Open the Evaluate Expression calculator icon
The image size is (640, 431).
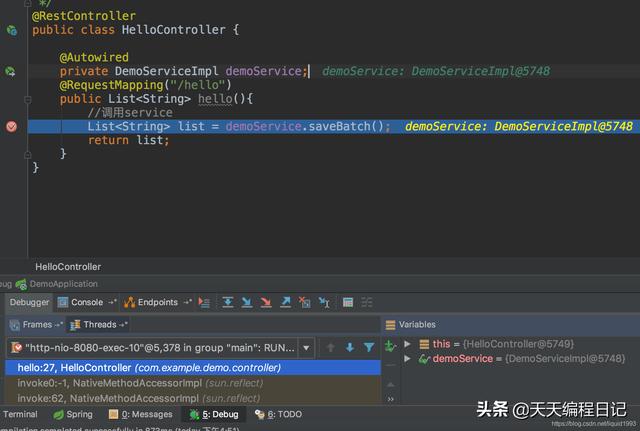coord(348,302)
